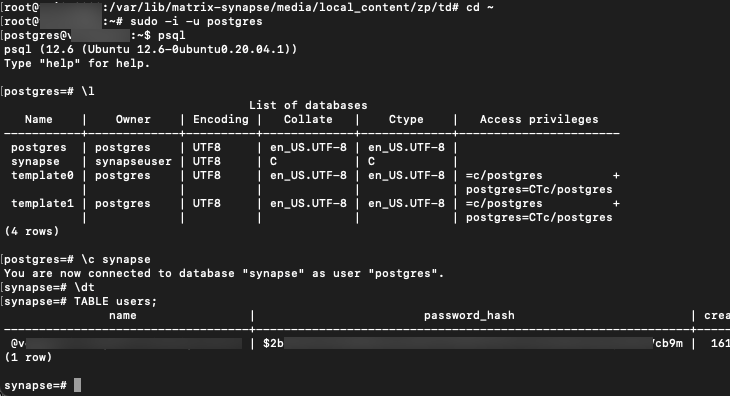Viewport: 730px width, 396px height.
Task: Click the 'TABLE users;' command text
Action: pos(115,302)
